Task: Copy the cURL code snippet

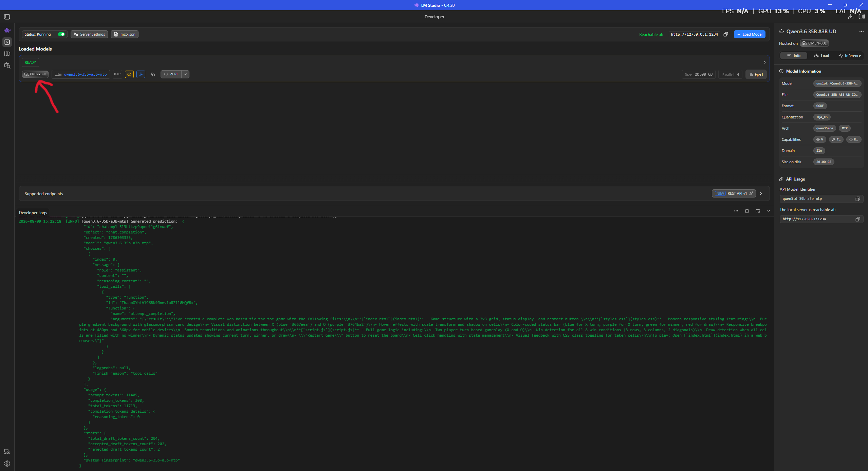Action: coord(171,74)
